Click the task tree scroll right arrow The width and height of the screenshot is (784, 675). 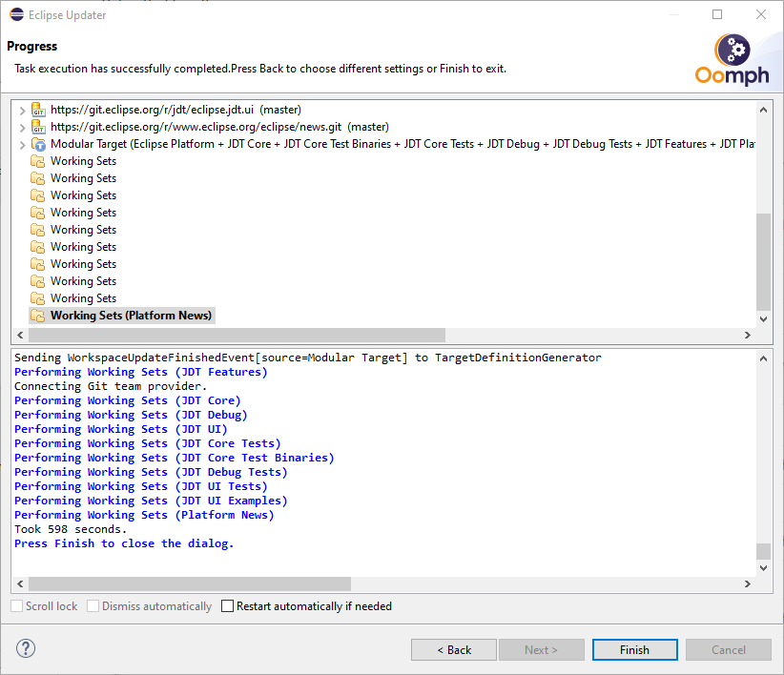pyautogui.click(x=748, y=335)
